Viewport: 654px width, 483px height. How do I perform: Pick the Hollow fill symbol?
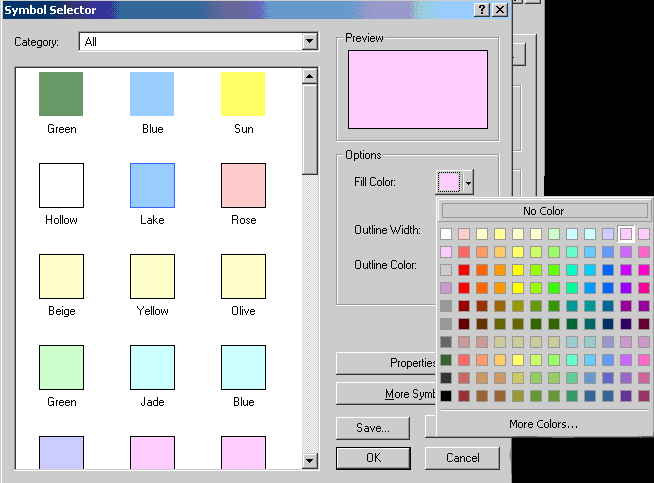pos(61,185)
